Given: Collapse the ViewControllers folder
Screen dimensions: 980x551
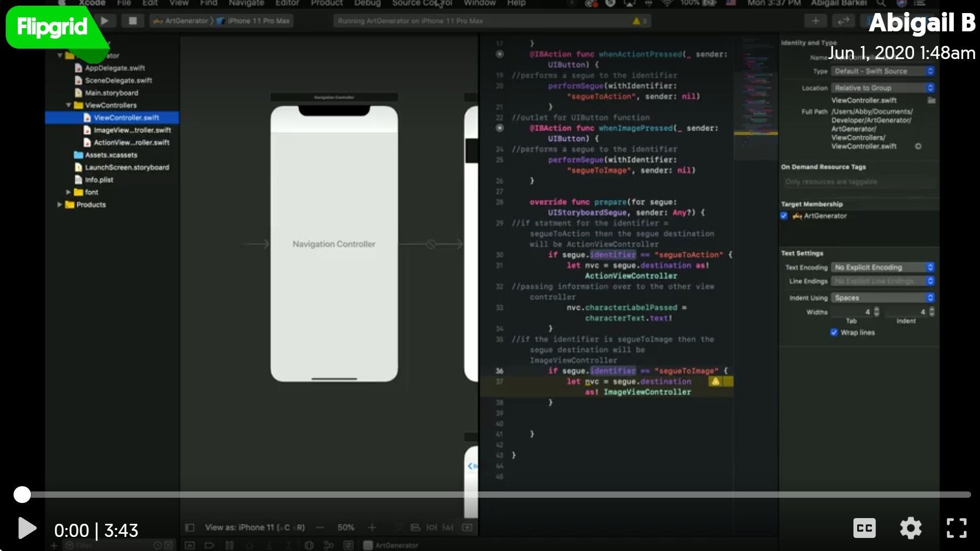Looking at the screenshot, I should pos(68,105).
